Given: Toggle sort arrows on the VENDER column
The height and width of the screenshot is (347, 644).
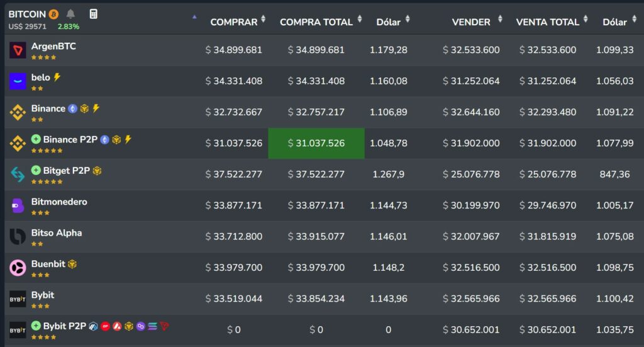Looking at the screenshot, I should 500,20.
